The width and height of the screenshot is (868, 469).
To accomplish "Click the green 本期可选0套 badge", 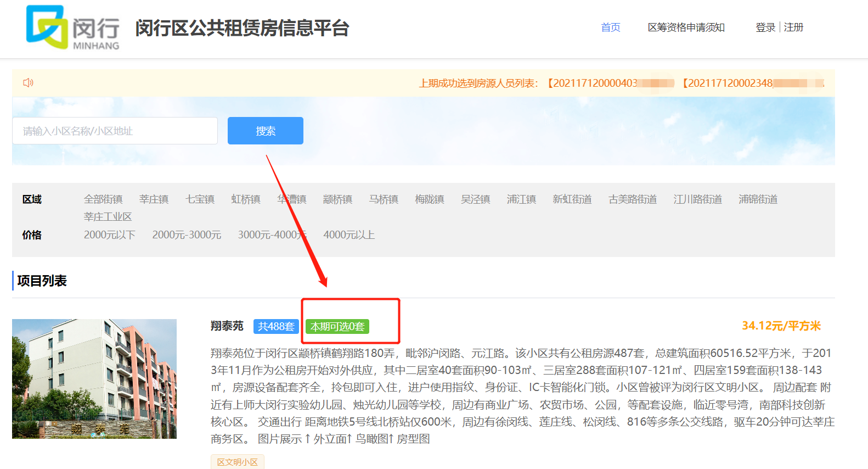I will (x=337, y=327).
